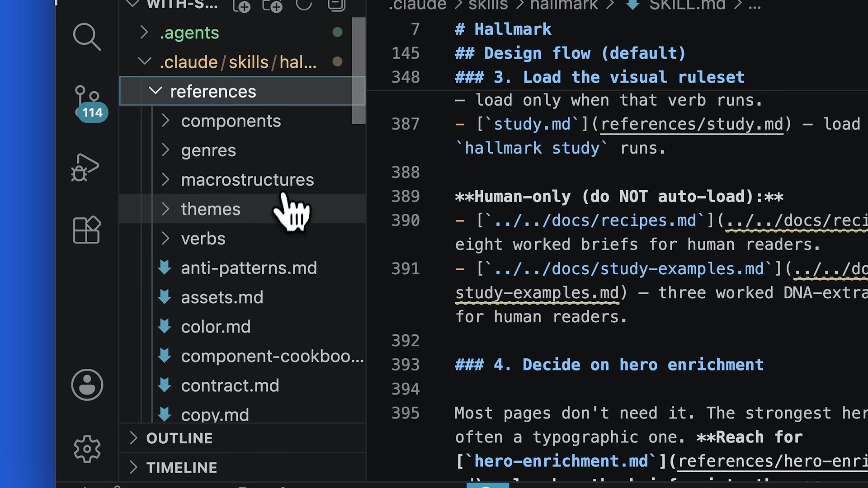Open contract.md file
Screen dimensions: 868x488
[x=230, y=385]
